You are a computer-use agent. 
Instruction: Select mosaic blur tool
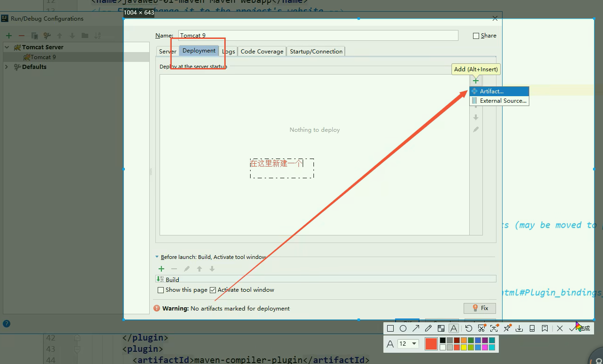441,328
